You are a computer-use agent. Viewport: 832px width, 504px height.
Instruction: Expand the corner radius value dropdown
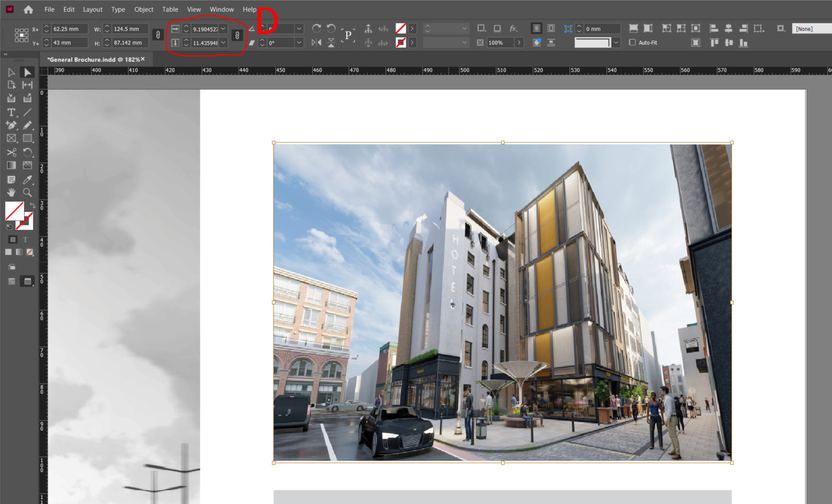tap(223, 28)
